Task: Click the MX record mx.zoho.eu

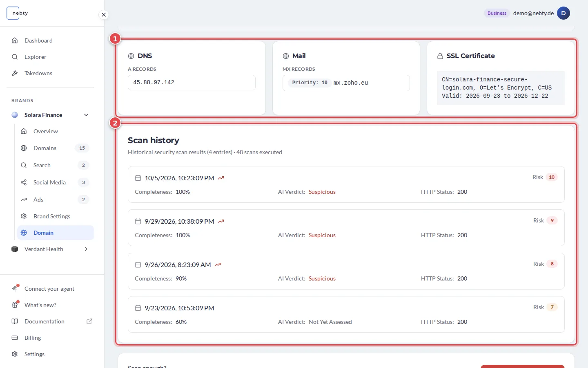Action: [x=351, y=83]
